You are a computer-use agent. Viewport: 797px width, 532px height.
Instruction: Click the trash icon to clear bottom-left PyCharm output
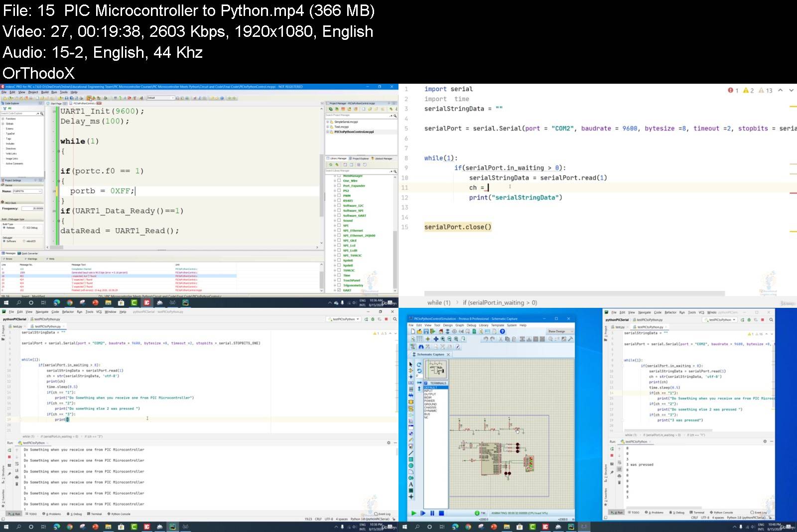coord(17,483)
